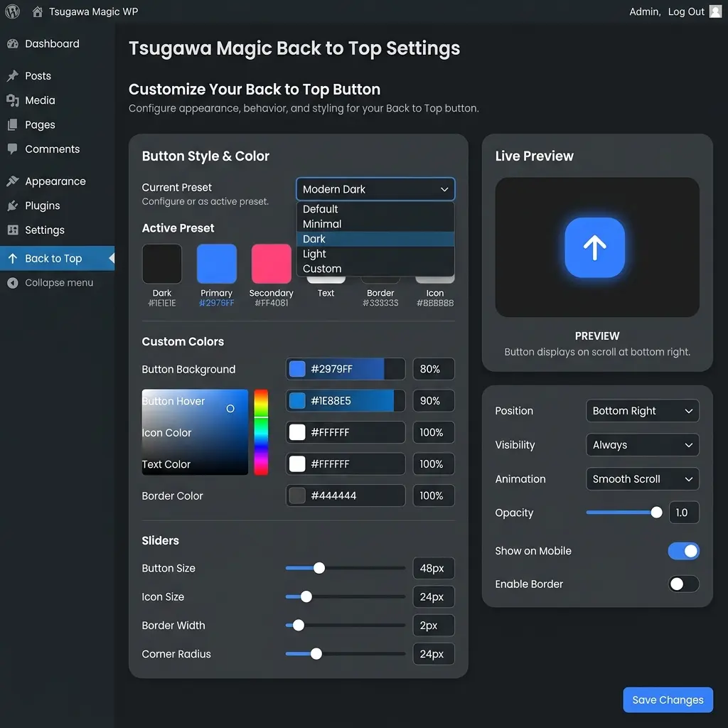
Task: Click the Media icon in sidebar
Action: 13,100
